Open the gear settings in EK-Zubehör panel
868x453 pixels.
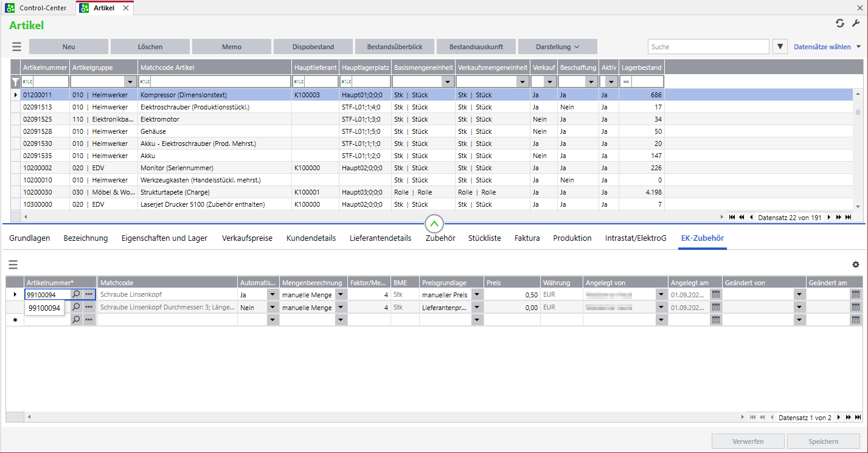click(x=856, y=265)
